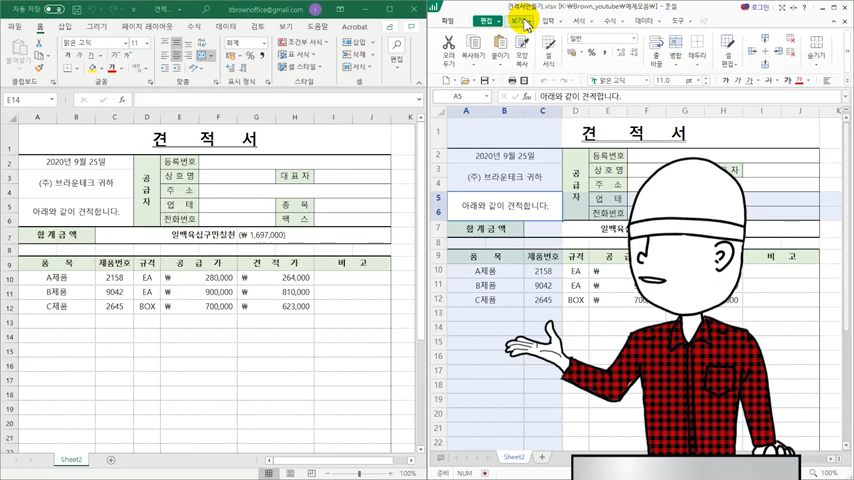Toggle italic 가 in Excel font group
This screenshot has height=480, width=854.
coord(80,55)
